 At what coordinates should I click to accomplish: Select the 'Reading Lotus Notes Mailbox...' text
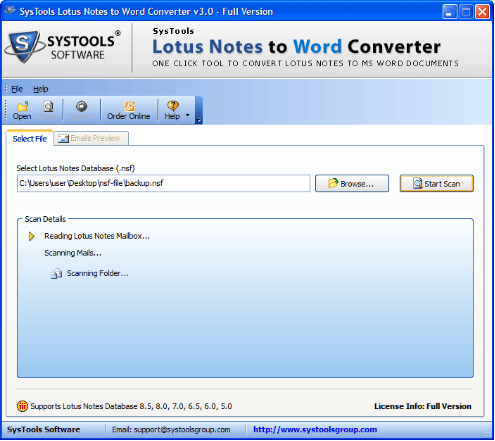[97, 236]
